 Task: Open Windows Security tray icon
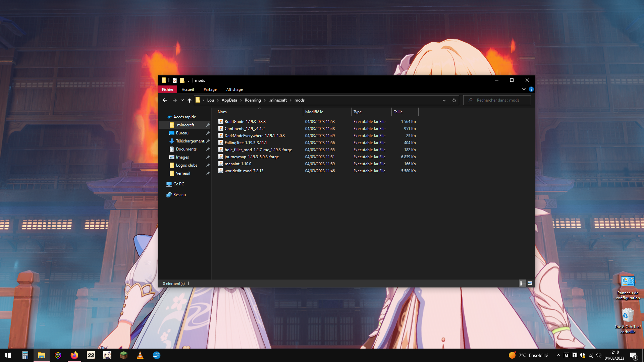tap(583, 355)
